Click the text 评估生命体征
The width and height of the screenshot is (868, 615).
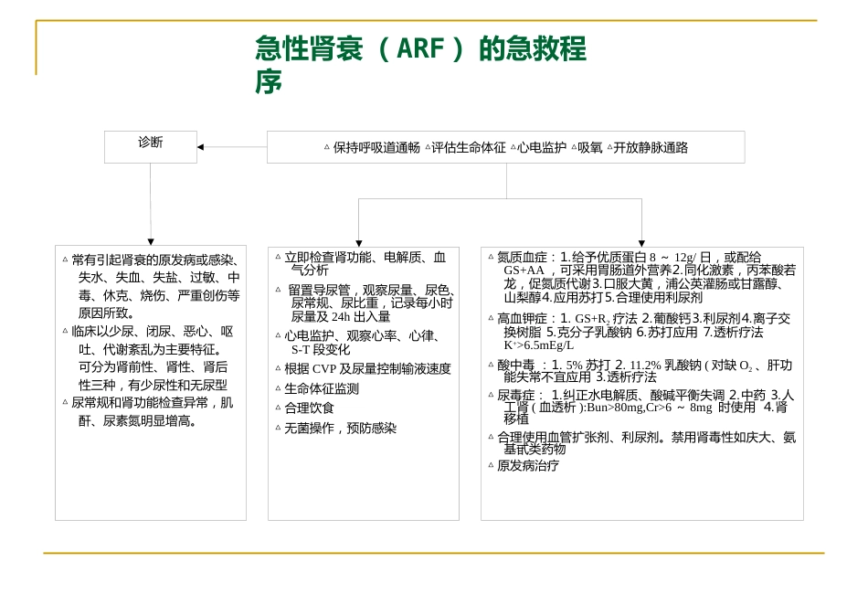pyautogui.click(x=469, y=148)
